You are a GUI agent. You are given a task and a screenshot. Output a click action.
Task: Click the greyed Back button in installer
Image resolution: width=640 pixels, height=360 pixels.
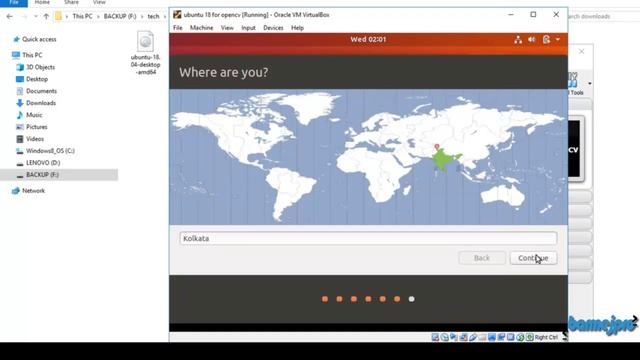click(482, 258)
